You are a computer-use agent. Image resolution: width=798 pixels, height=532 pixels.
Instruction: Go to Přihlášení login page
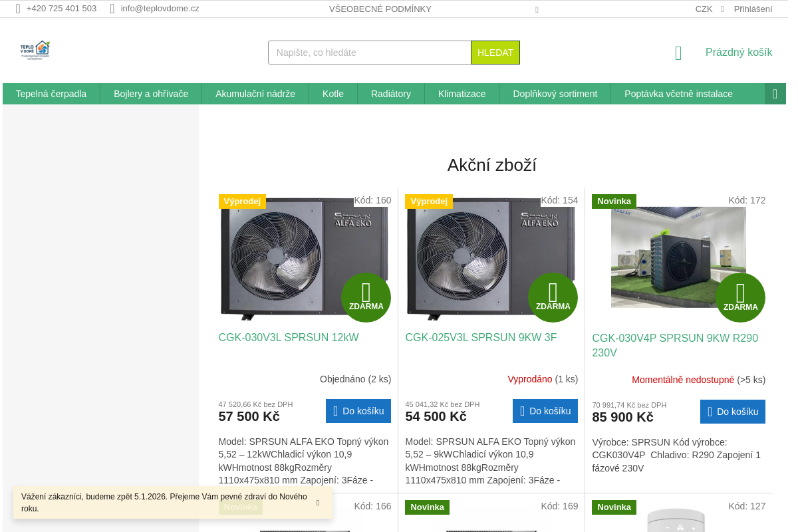(753, 9)
